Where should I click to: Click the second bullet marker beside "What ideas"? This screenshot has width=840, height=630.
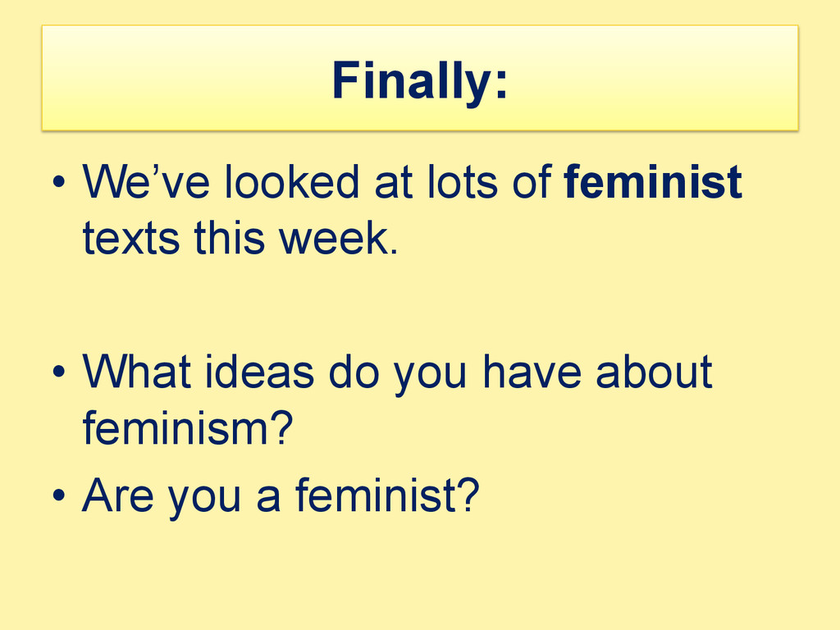pos(59,371)
